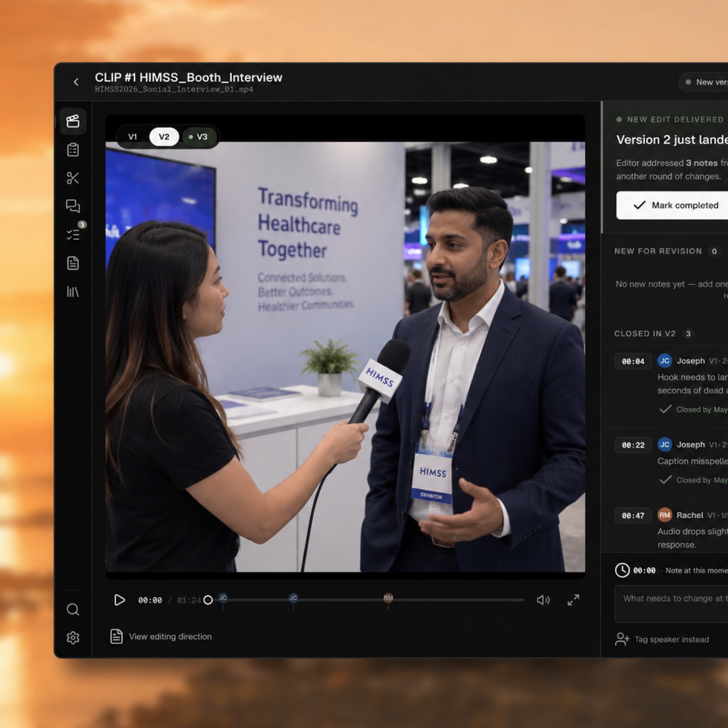Click the video preview frame
This screenshot has width=728, height=728.
click(x=345, y=347)
